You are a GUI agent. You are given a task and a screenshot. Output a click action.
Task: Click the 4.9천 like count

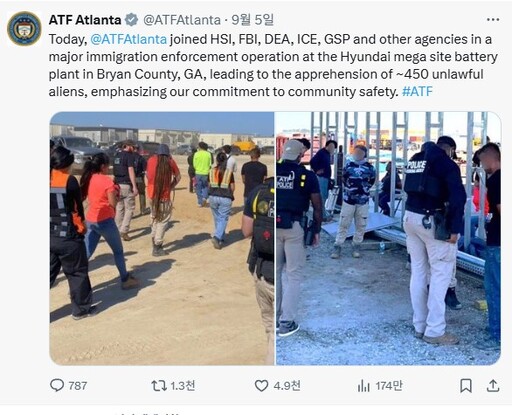click(x=287, y=386)
